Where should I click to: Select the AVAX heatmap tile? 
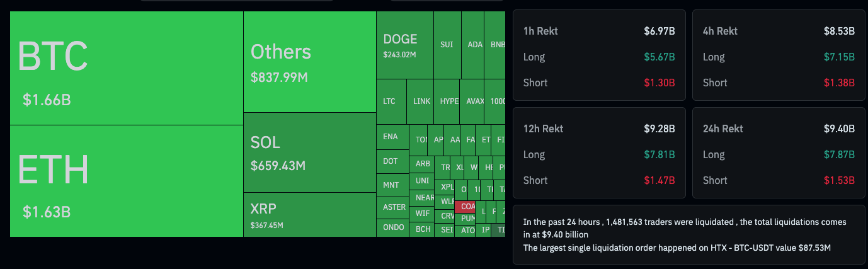coord(474,101)
